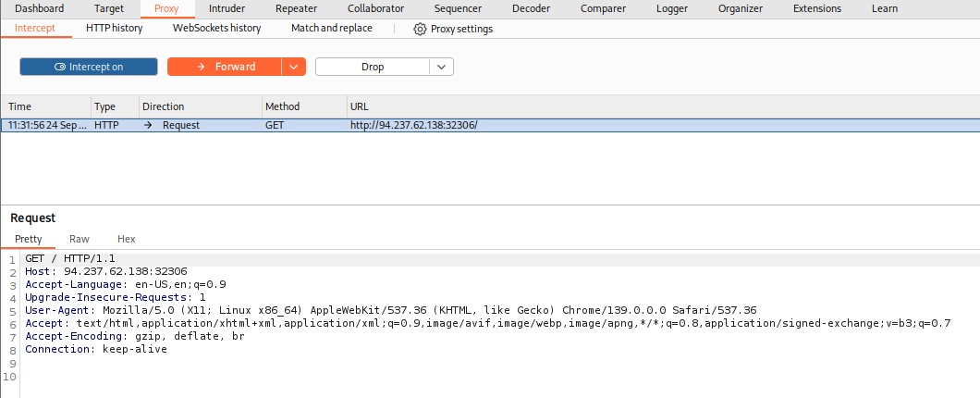Viewport: 980px width, 398px height.
Task: Select the Raw request view
Action: point(80,239)
